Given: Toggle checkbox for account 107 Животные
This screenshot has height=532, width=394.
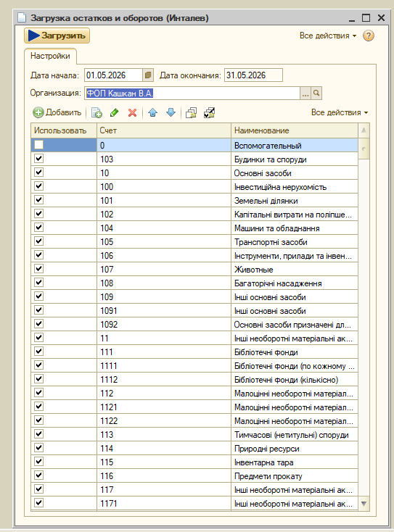Looking at the screenshot, I should pyautogui.click(x=38, y=269).
